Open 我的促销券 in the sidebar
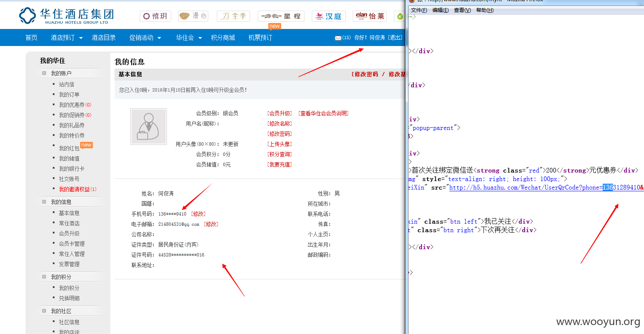This screenshot has height=334, width=644. coord(75,115)
